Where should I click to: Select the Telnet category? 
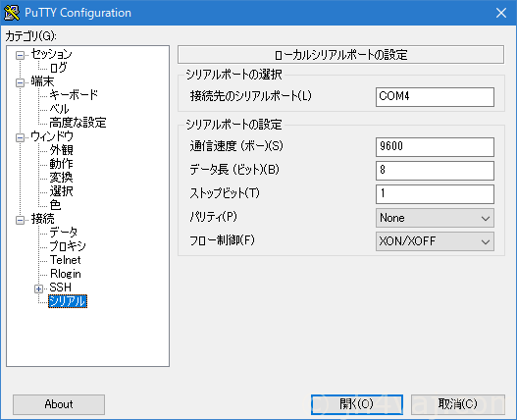pos(66,260)
